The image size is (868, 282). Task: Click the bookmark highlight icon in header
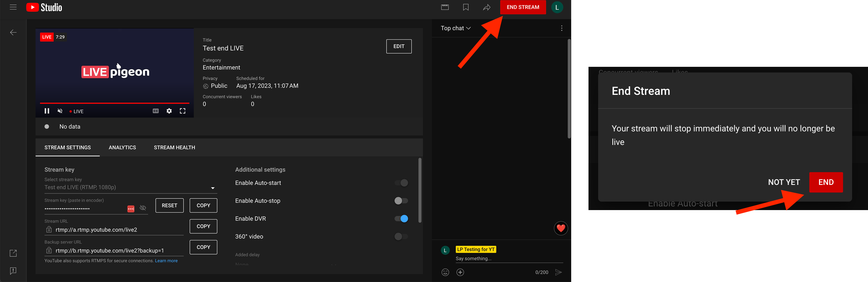[x=466, y=7]
